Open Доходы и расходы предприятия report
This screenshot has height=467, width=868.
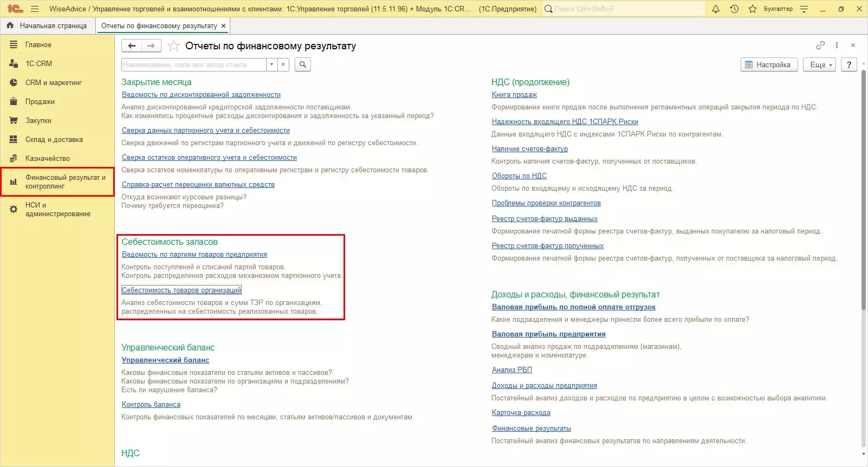pyautogui.click(x=545, y=386)
